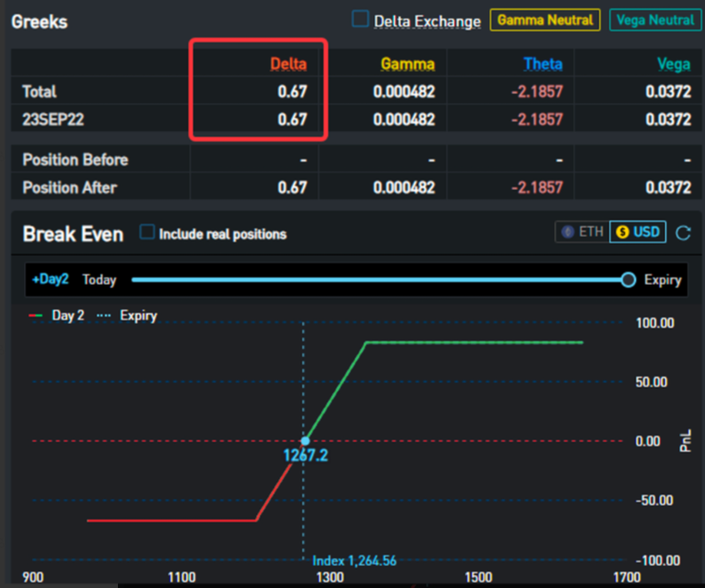
Task: Click the Today label on the time slider
Action: click(x=99, y=280)
